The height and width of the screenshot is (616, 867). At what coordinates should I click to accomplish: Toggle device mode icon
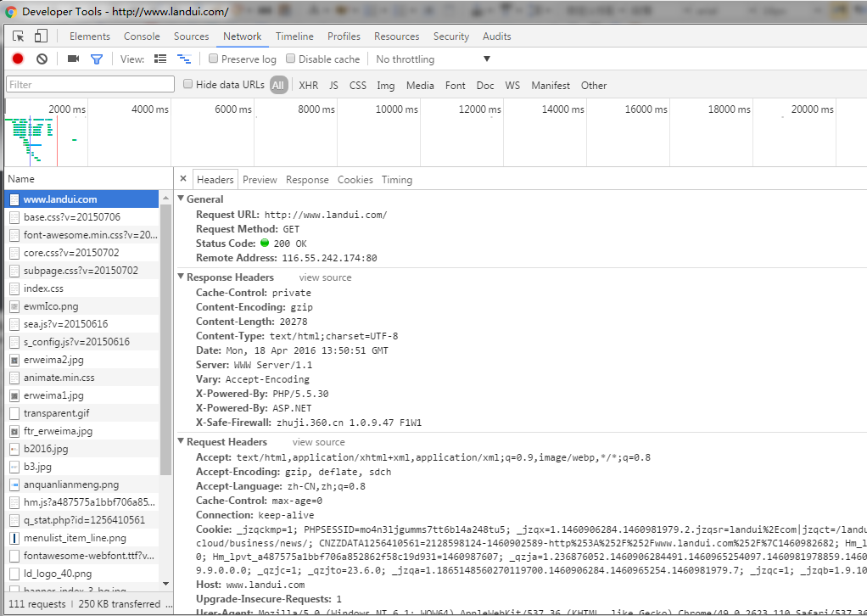(41, 36)
